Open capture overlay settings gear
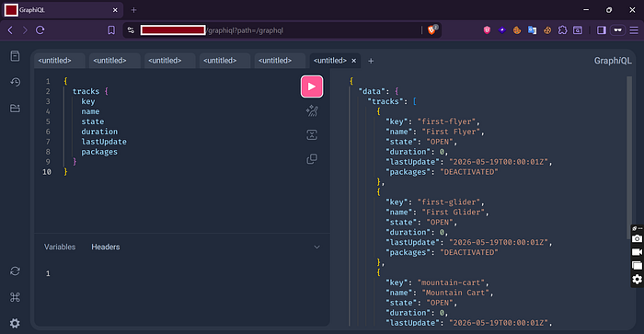Image resolution: width=644 pixels, height=334 pixels. point(637,280)
